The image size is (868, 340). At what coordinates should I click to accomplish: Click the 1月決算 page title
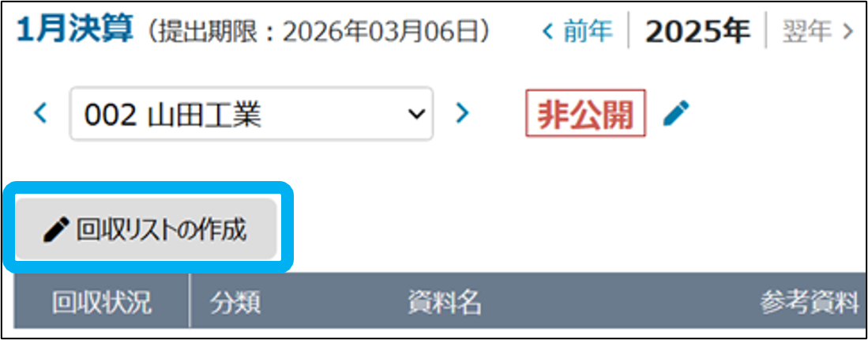(75, 31)
